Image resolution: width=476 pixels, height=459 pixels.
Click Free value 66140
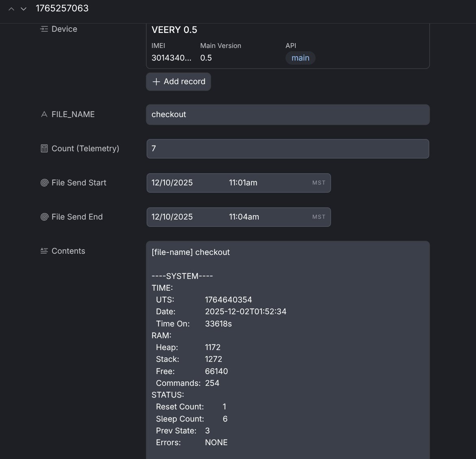coord(216,371)
